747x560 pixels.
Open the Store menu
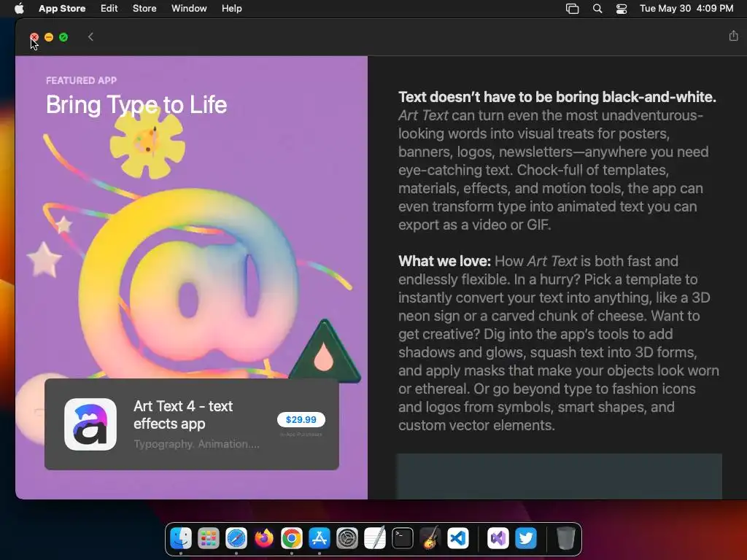[144, 9]
